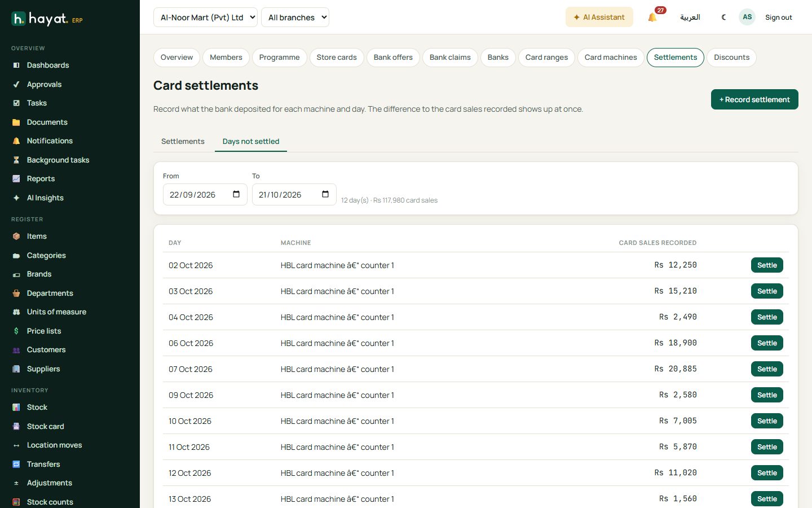Open the Dashboards sidebar icon
This screenshot has width=812, height=508.
[16, 65]
